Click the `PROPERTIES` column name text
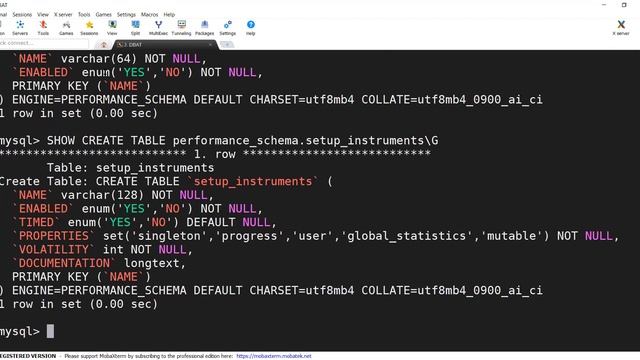This screenshot has height=360, width=640. click(54, 236)
